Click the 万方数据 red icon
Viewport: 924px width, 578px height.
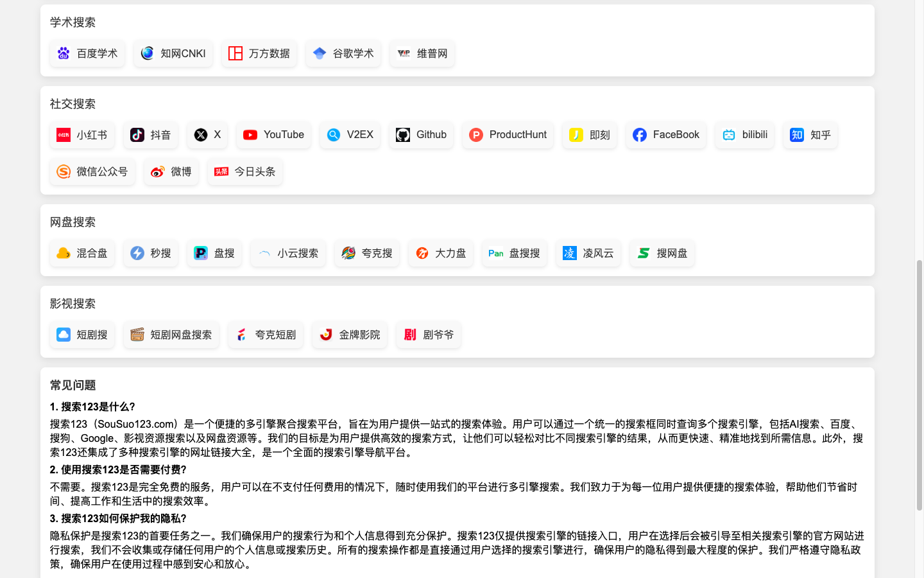click(x=235, y=53)
